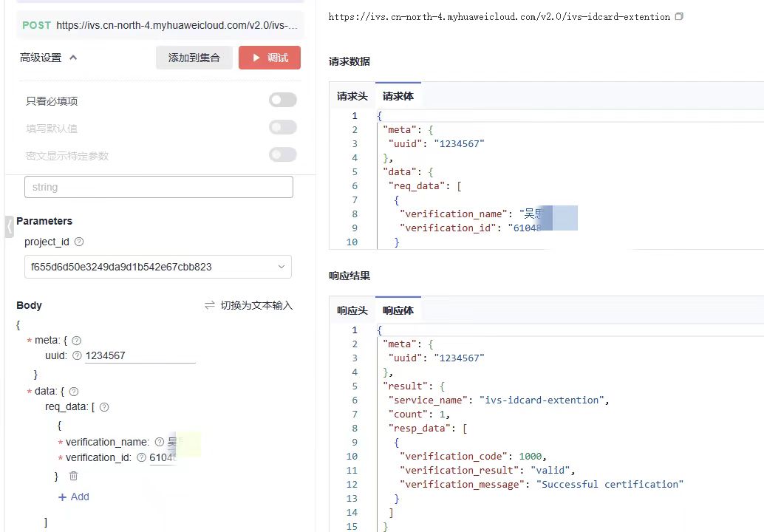
Task: Toggle 只看必填项 switch
Action: click(x=282, y=100)
